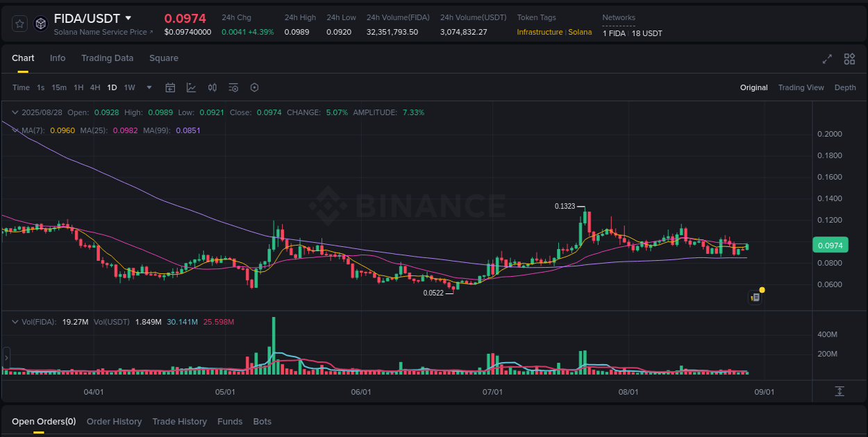Open the FIDA/USDT pair selector dropdown

(128, 18)
